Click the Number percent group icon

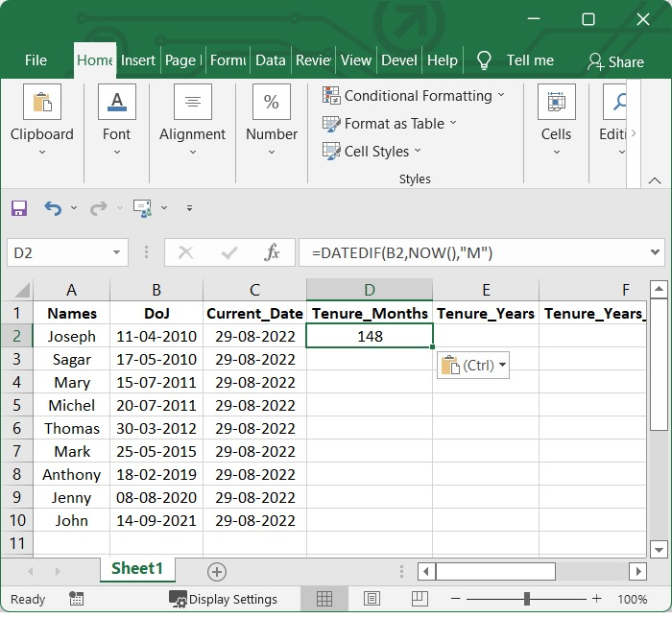pyautogui.click(x=271, y=103)
